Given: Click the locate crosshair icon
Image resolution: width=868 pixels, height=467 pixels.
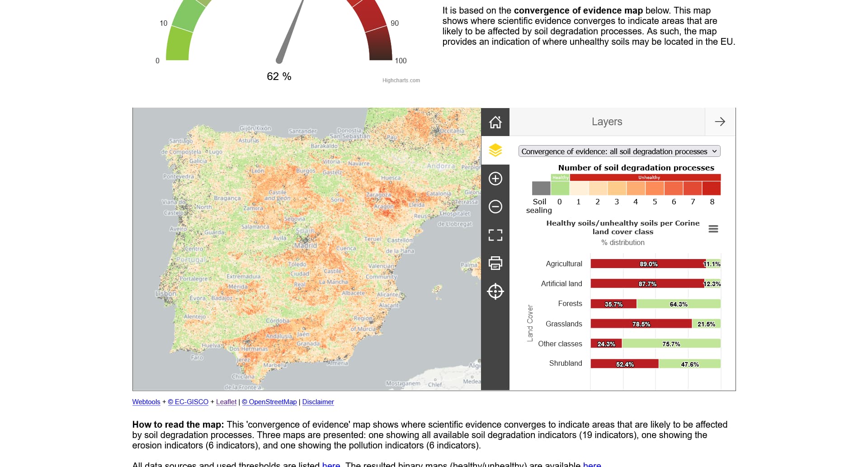Looking at the screenshot, I should click(x=495, y=292).
